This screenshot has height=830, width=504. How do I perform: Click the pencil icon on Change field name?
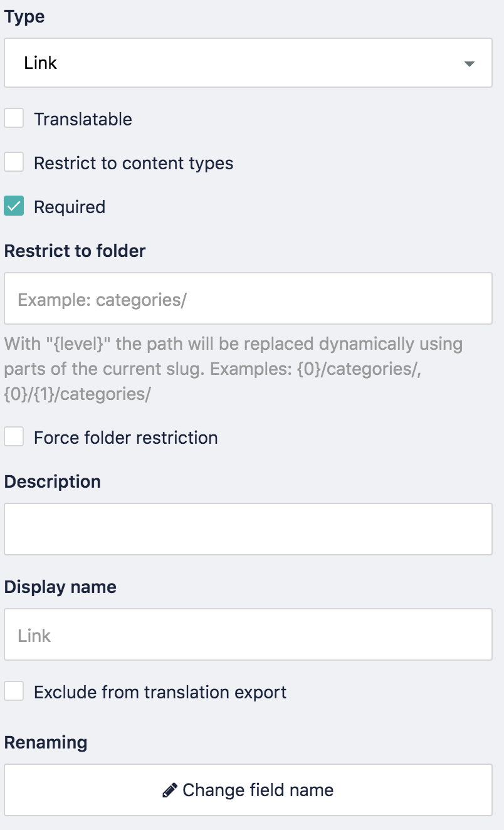[169, 790]
